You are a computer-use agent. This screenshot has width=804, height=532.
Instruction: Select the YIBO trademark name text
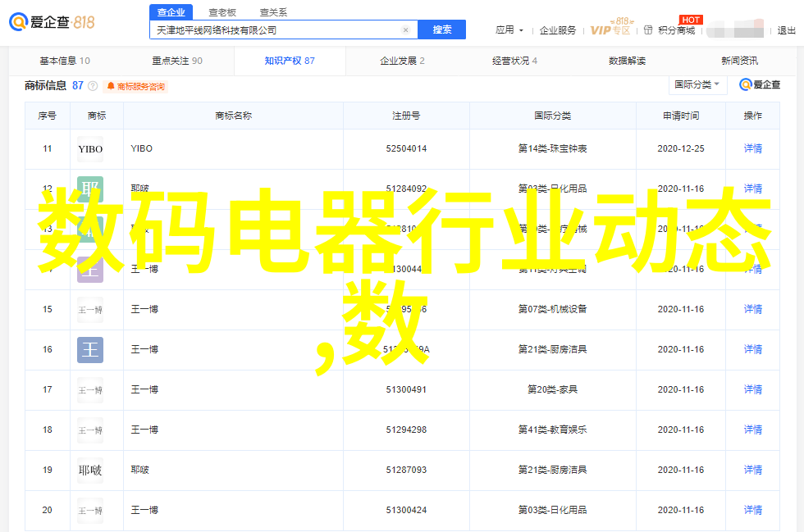click(x=141, y=148)
